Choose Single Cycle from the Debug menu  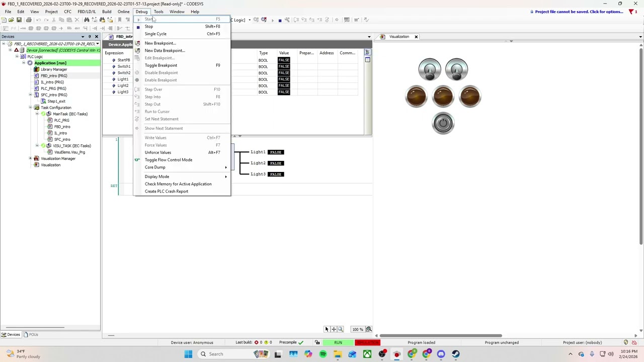[181, 34]
